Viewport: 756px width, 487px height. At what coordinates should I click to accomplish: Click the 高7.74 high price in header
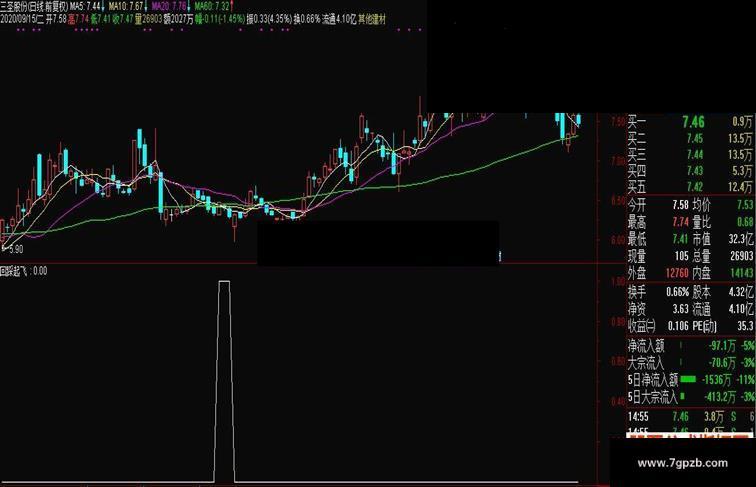(x=78, y=19)
